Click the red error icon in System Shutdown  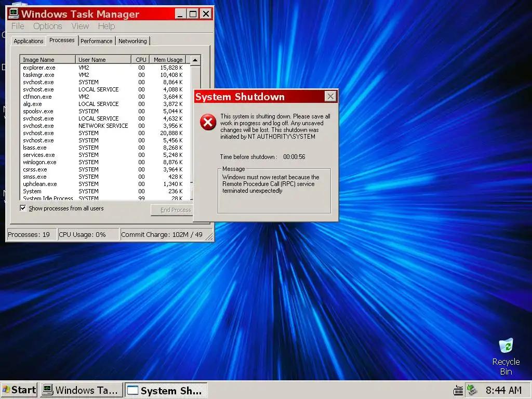tap(208, 122)
